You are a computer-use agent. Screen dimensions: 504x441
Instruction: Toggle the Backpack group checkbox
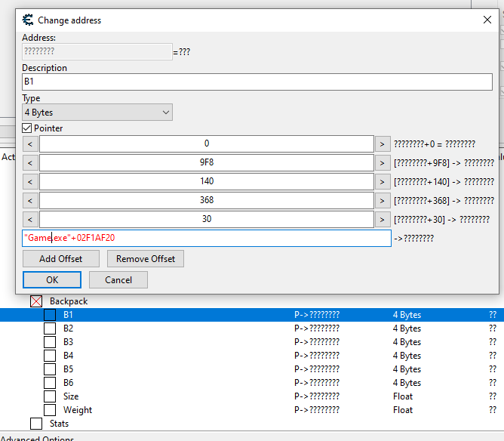pyautogui.click(x=36, y=301)
